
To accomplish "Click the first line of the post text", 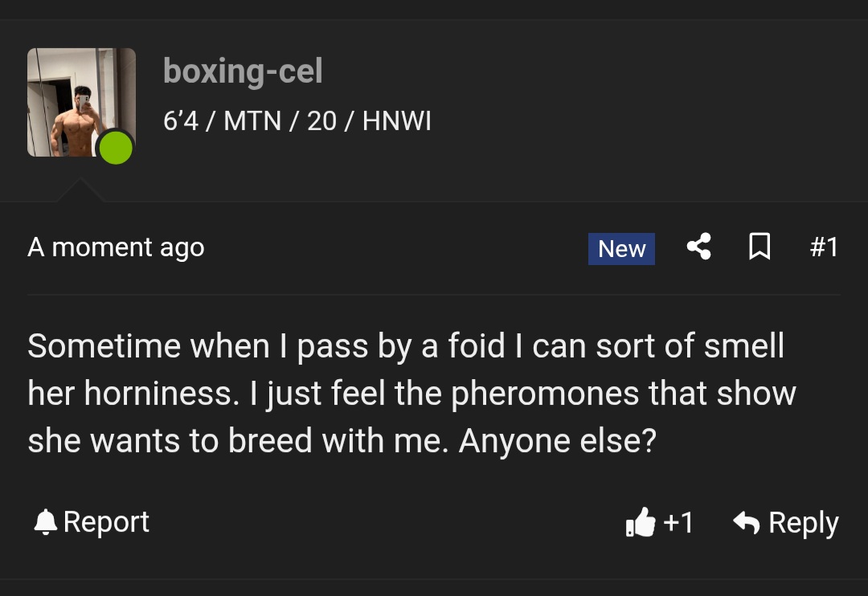I will click(x=406, y=346).
